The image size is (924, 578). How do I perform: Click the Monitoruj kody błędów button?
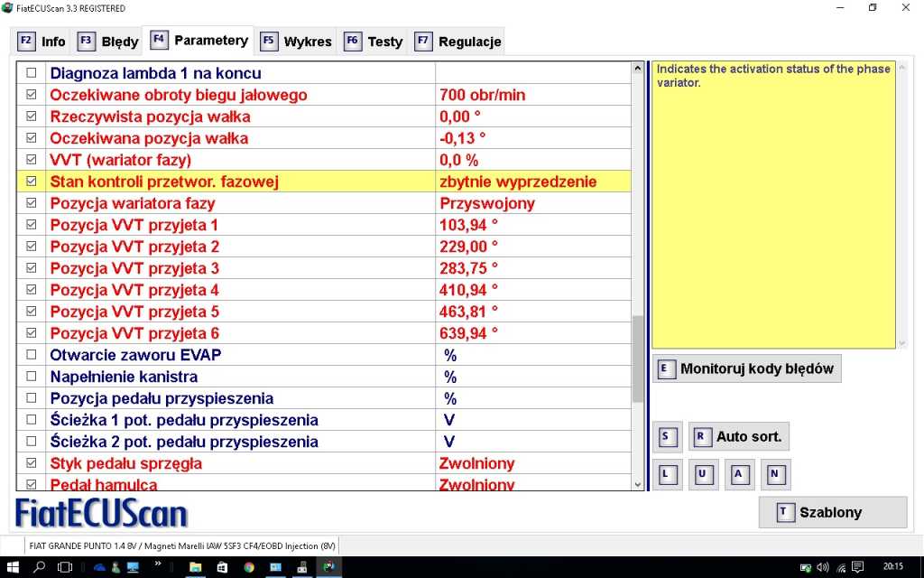point(746,368)
